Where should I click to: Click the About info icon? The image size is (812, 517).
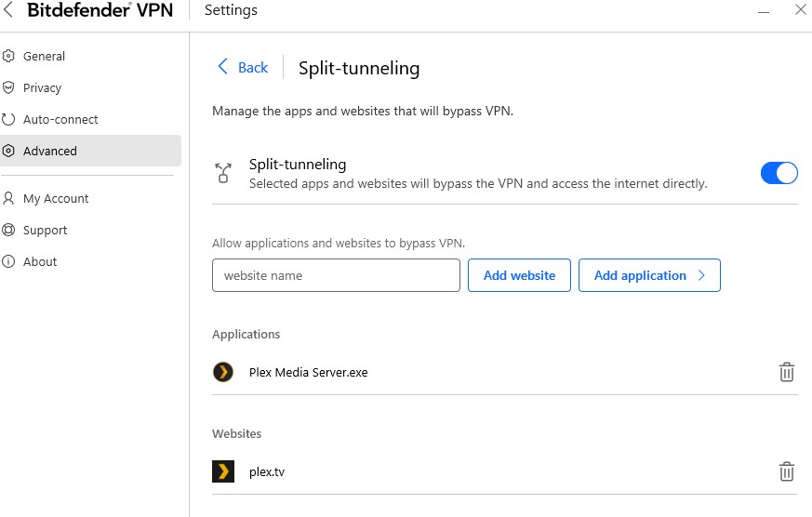(x=8, y=261)
